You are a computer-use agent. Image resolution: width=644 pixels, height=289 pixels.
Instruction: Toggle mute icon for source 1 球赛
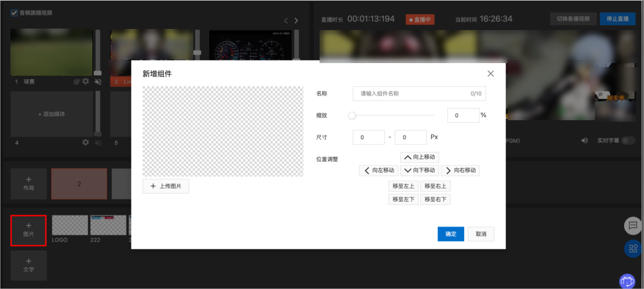click(98, 82)
